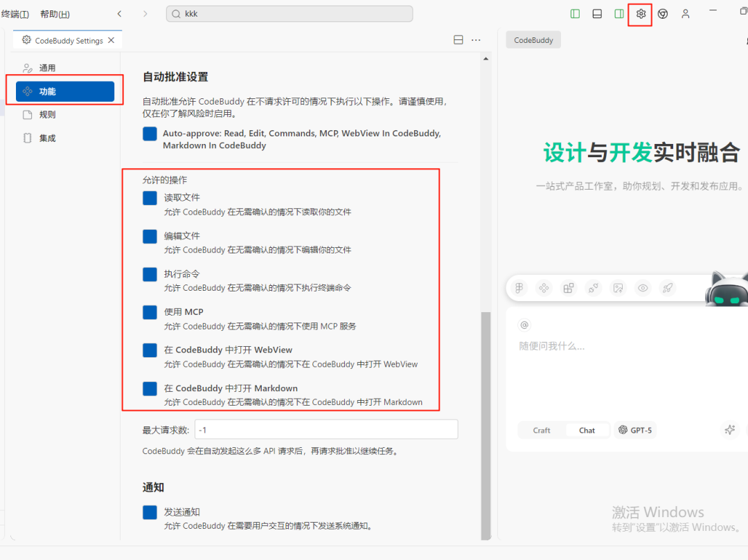
Task: Click the rocket deploy icon in chat toolbar
Action: pos(668,287)
